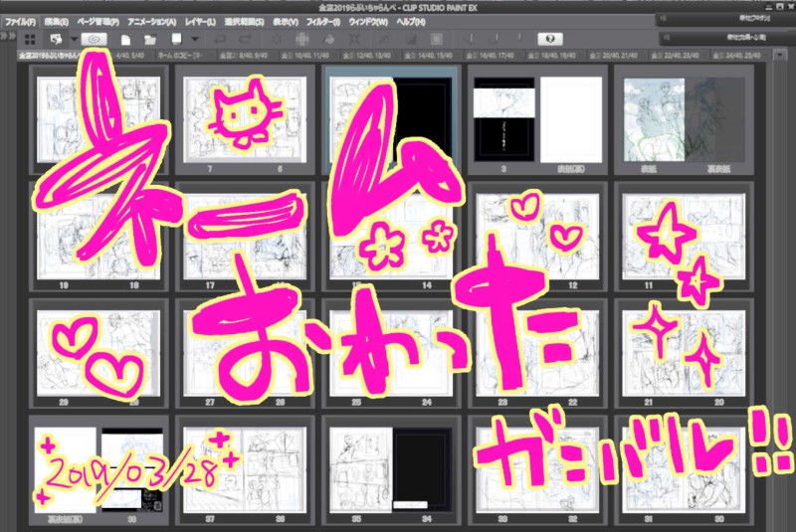
Task: Toggle the second snap icon
Action: (x=494, y=39)
